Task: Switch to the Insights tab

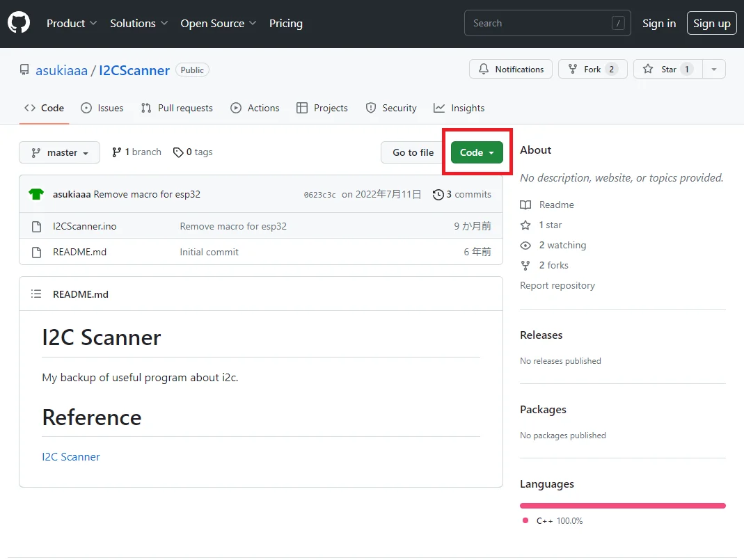Action: 459,108
